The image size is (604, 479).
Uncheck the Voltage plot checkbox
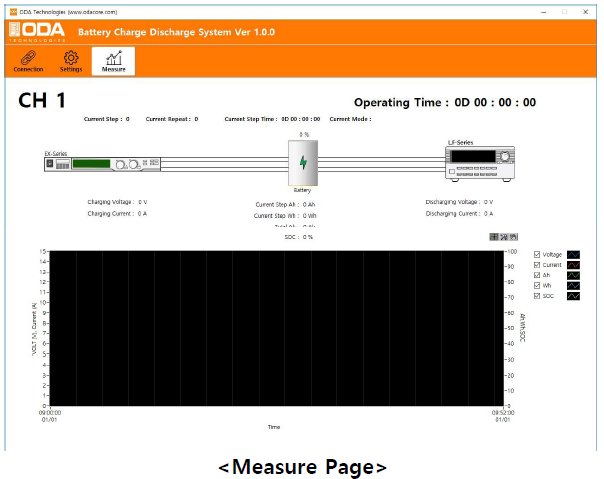pyautogui.click(x=537, y=255)
